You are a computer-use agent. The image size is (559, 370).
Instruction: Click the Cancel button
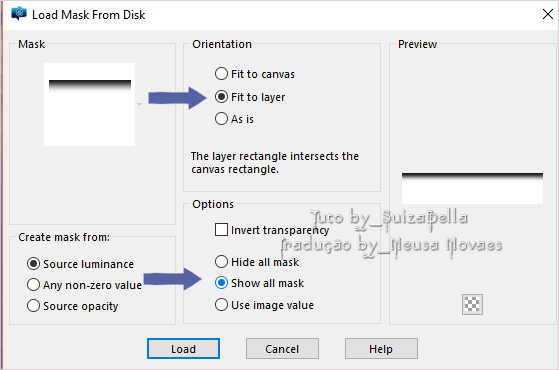pyautogui.click(x=282, y=349)
